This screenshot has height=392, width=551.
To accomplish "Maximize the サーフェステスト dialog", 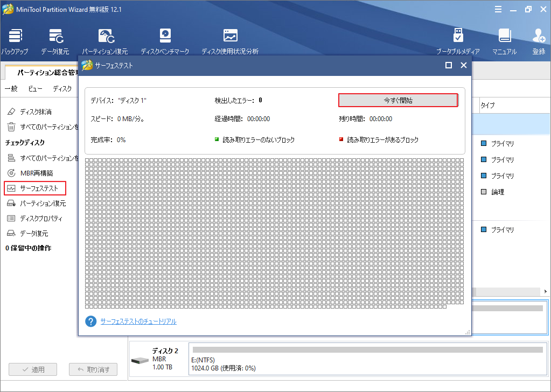I will 448,65.
